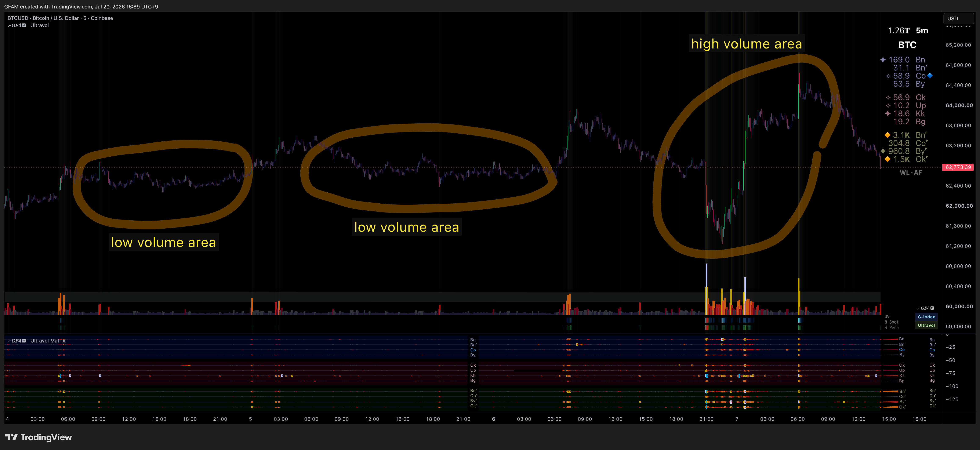Viewport: 980px width, 450px height.
Task: Click the −125 matrix scale label
Action: [952, 399]
